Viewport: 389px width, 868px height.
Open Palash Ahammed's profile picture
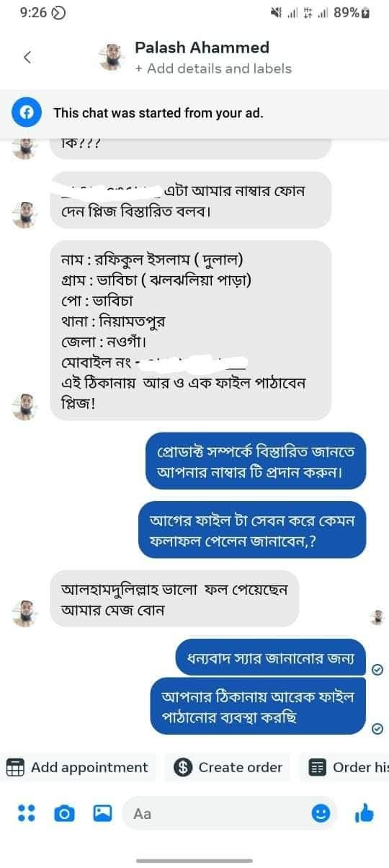pos(112,58)
